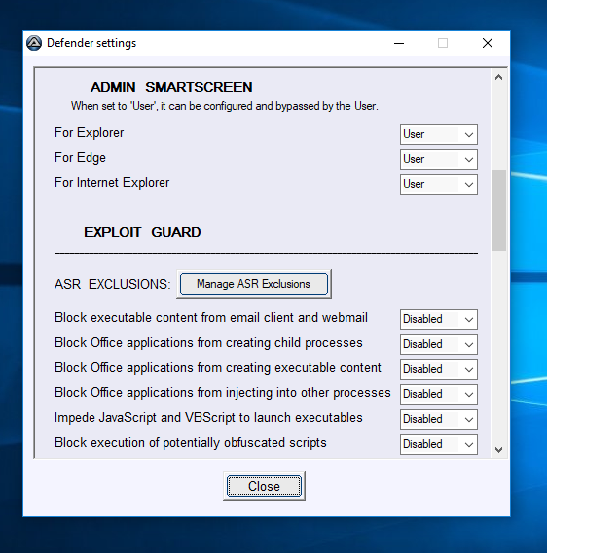Viewport: 614px width, 553px height.
Task: Click the vertical scrollbar thumb
Action: coord(499,210)
